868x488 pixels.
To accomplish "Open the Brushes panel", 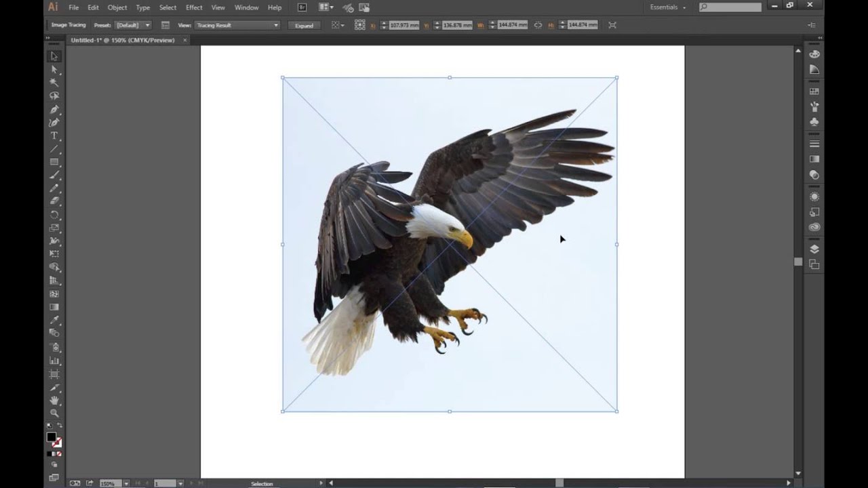I will click(814, 107).
